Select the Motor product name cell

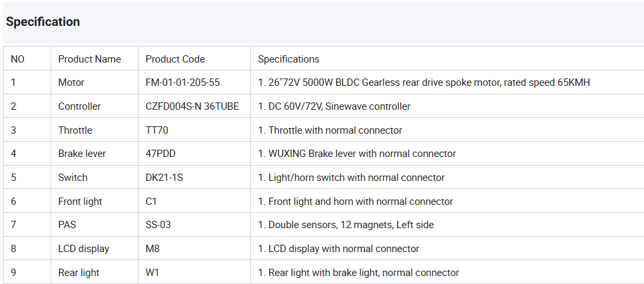(x=71, y=82)
